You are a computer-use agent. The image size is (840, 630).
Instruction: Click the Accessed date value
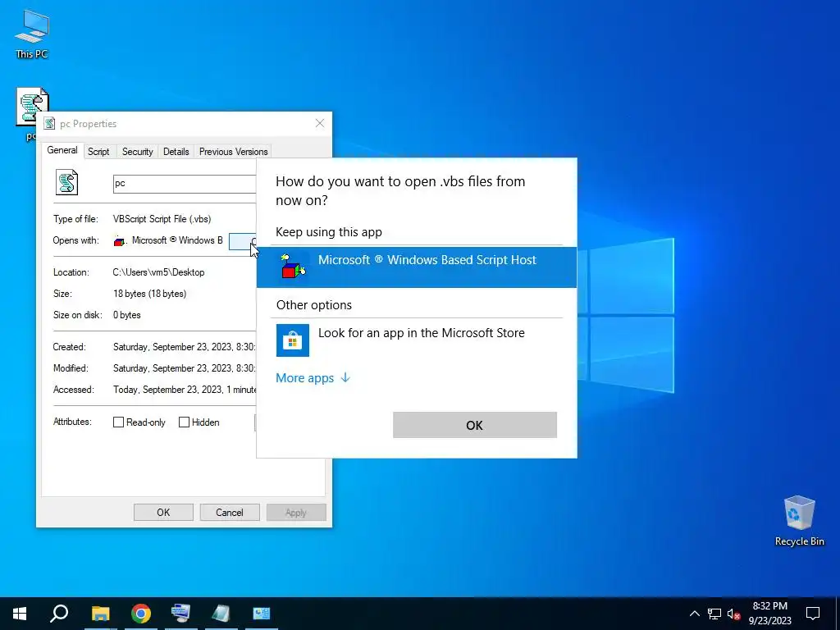tap(185, 390)
